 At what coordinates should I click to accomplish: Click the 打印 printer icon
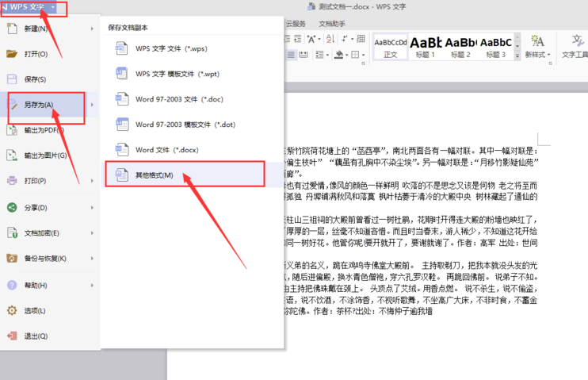[12, 181]
